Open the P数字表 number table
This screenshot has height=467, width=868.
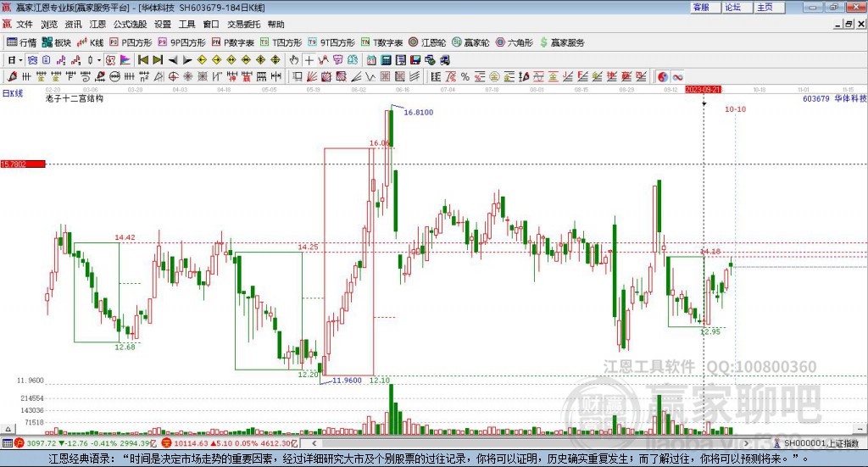[232, 42]
